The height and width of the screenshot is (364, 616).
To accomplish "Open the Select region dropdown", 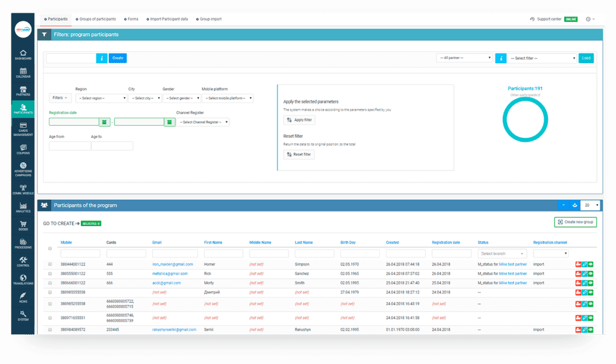I will 102,98.
